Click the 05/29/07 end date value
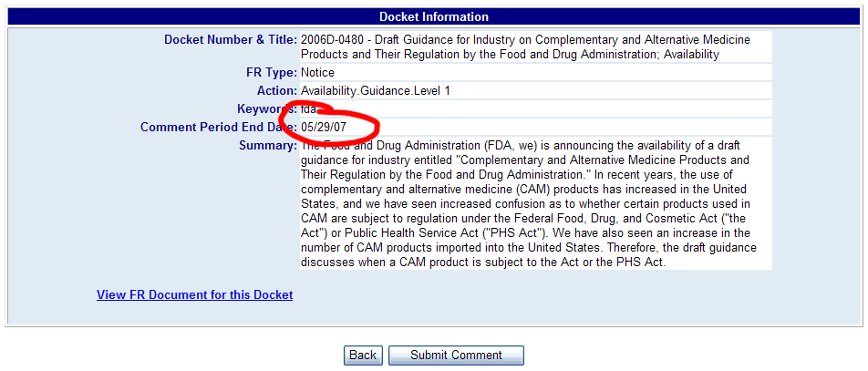The image size is (868, 371). click(x=324, y=127)
